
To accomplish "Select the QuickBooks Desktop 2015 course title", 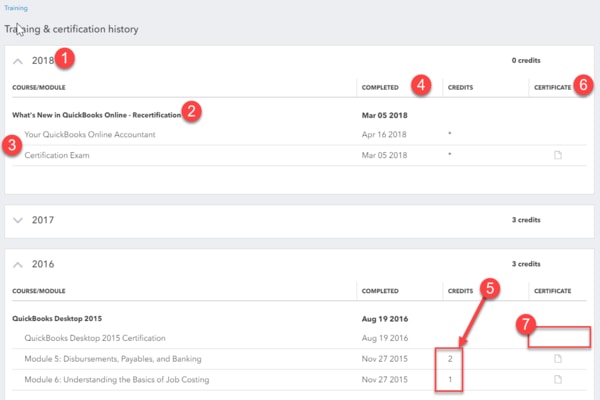I will (x=57, y=318).
